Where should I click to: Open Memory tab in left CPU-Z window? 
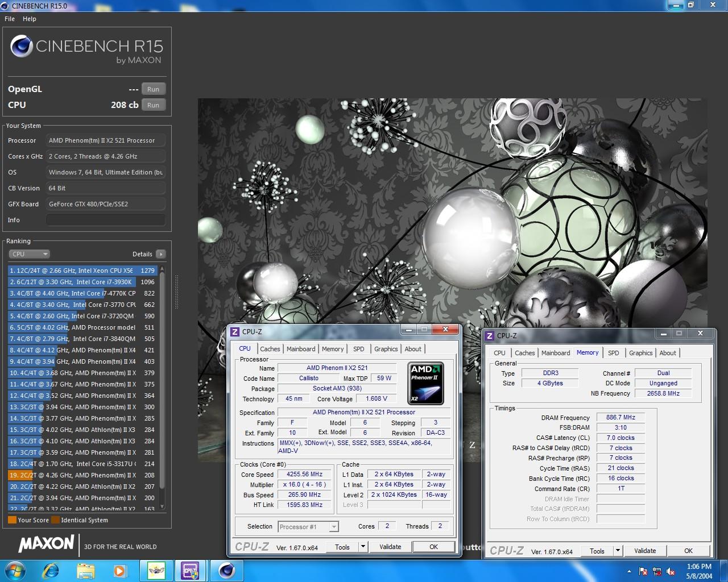333,349
